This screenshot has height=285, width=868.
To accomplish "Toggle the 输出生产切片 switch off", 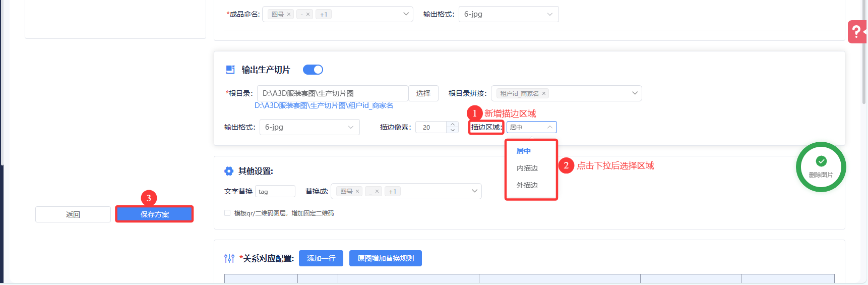I will pos(313,70).
